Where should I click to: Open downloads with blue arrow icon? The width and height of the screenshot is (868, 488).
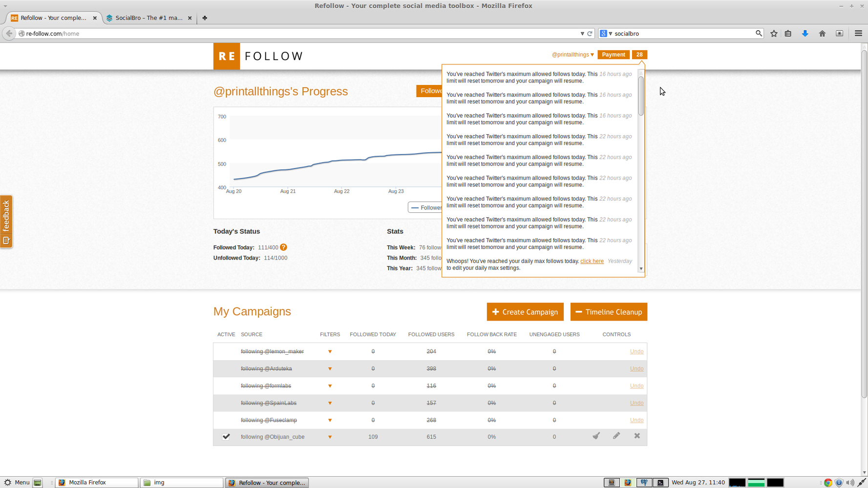805,34
